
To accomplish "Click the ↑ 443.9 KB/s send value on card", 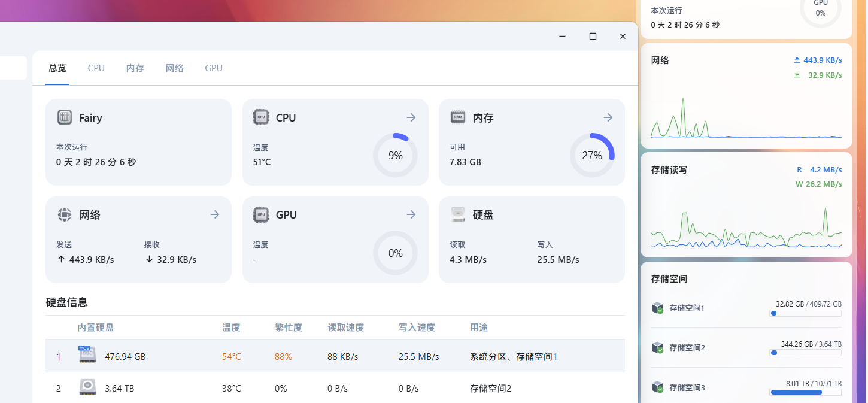I will [85, 260].
